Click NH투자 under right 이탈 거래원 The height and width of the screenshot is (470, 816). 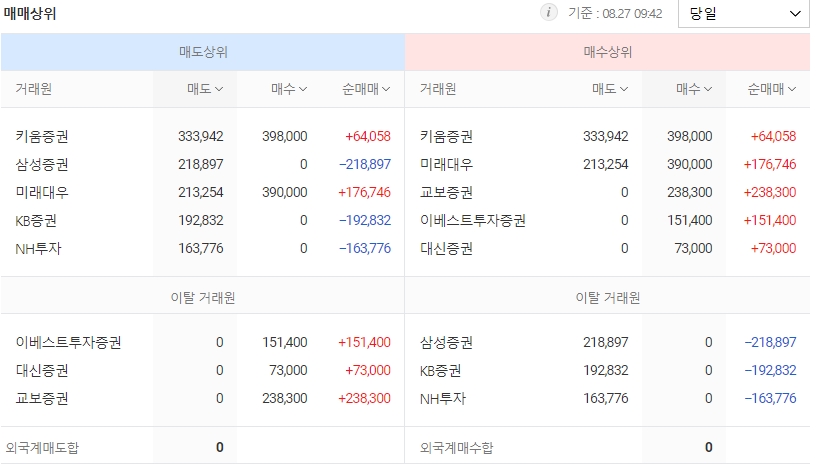pyautogui.click(x=443, y=399)
